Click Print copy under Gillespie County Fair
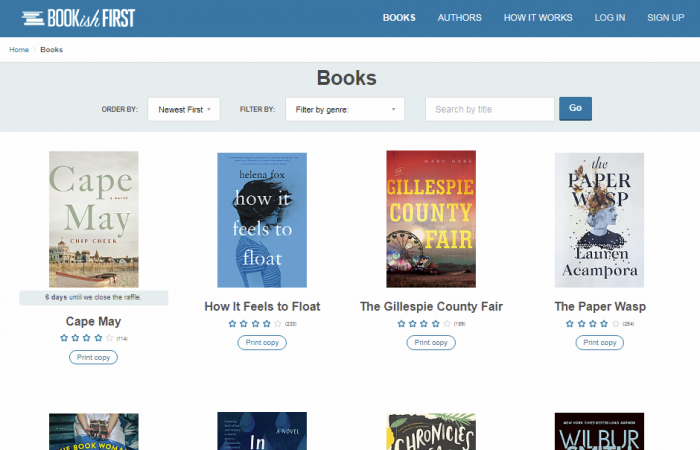The height and width of the screenshot is (450, 700). click(x=431, y=342)
